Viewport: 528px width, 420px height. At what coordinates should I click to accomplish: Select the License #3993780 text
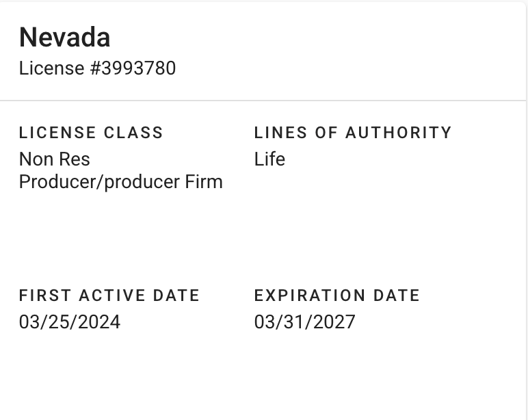click(x=97, y=68)
